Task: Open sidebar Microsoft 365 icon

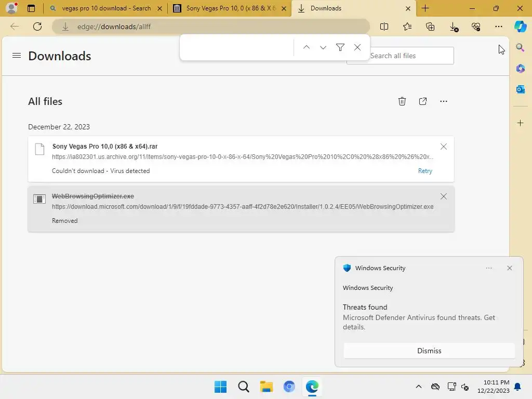Action: pos(521,69)
